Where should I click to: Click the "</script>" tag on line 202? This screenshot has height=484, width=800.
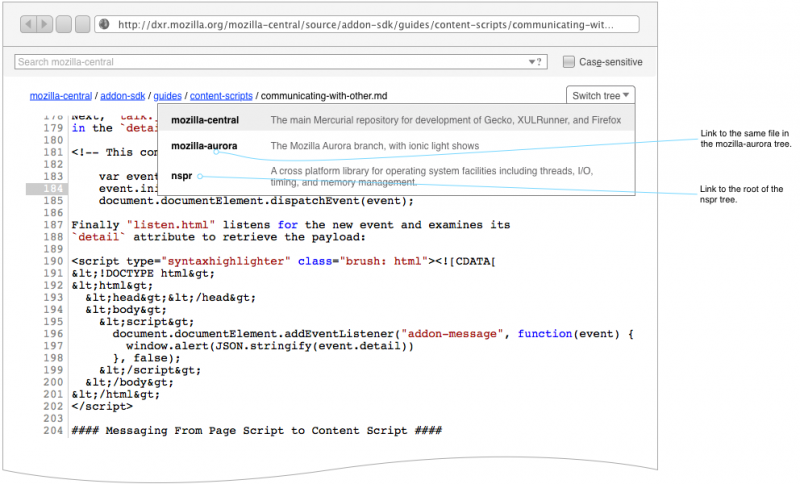[x=102, y=407]
